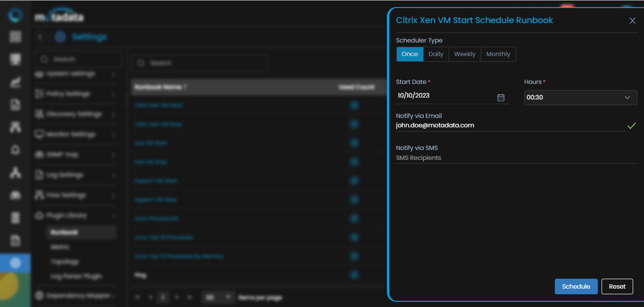Close the Schedule Runbook dialog
Image resolution: width=644 pixels, height=307 pixels.
(633, 21)
